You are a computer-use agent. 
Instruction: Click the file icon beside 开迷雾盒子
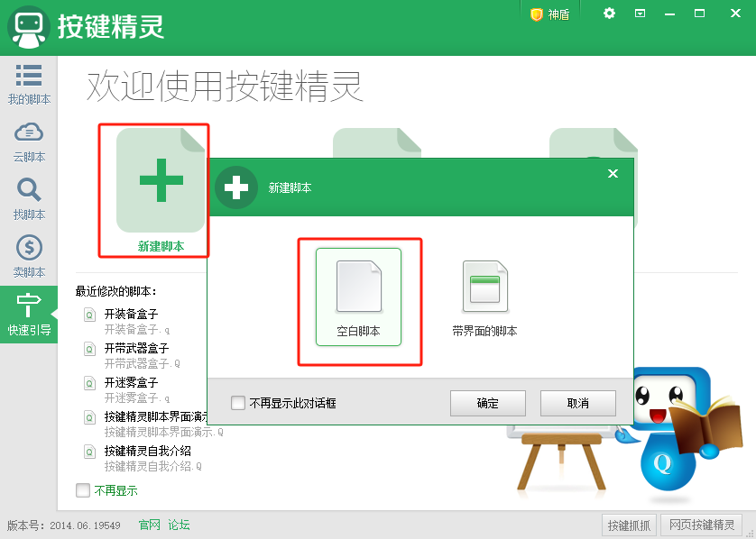[x=89, y=383]
